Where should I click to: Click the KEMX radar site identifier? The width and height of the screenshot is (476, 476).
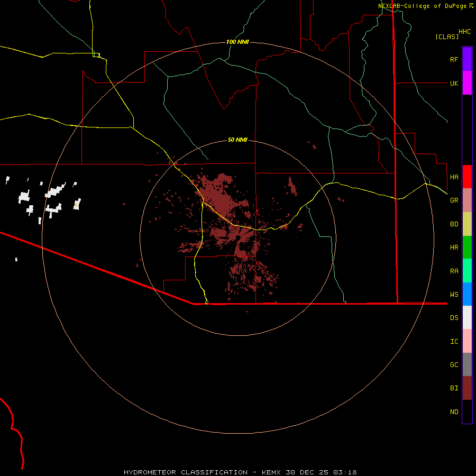[x=271, y=472]
